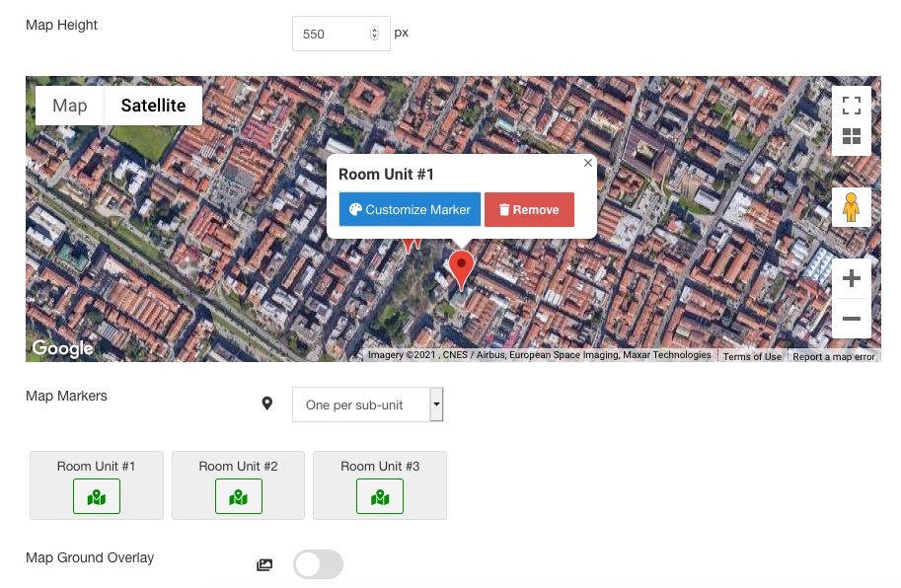Open the Terms of Use link
Viewport: 901px width, 588px height.
[752, 357]
